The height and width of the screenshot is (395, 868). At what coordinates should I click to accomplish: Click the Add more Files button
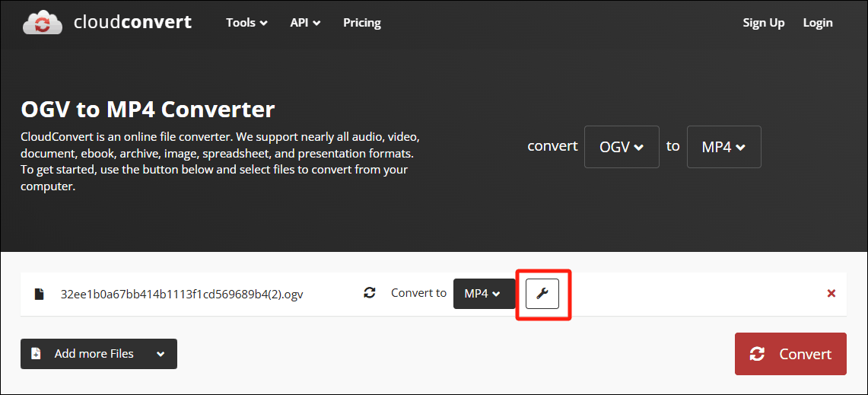(x=99, y=353)
